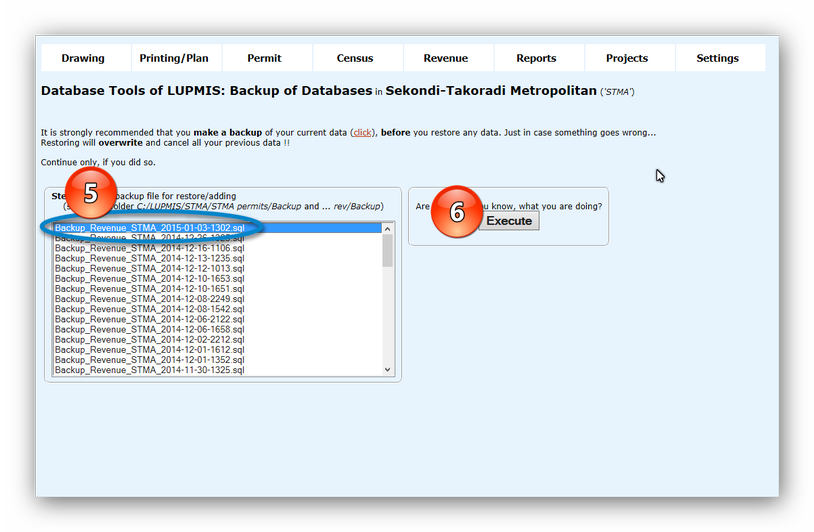Select Backup_Revenue_STMA_2014-12-01-1612.sql in the list

[x=218, y=350]
